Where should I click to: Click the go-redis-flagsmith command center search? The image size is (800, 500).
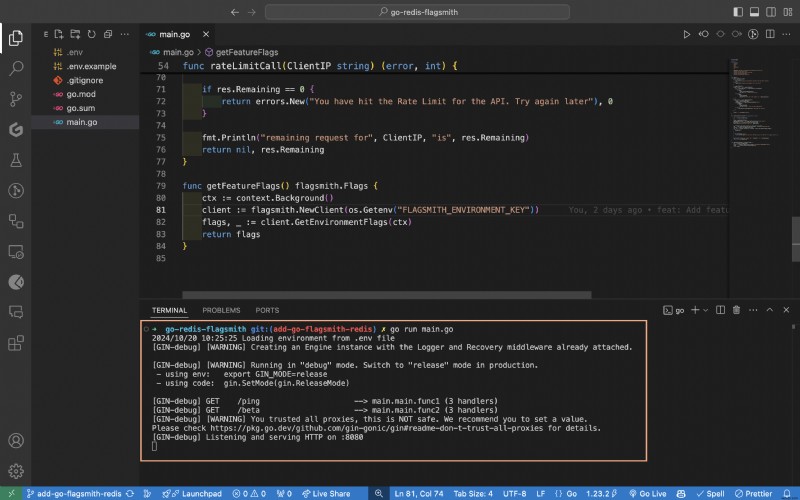417,12
